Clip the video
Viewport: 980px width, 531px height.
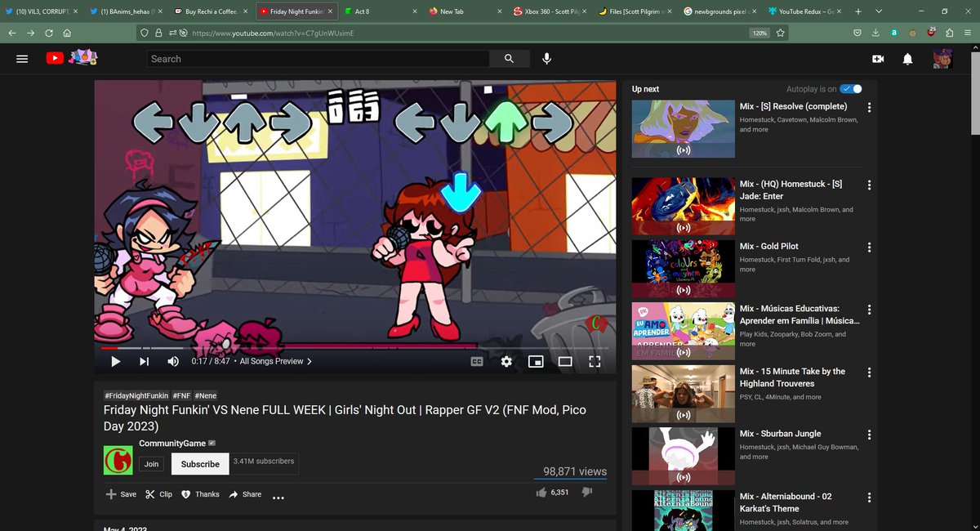(x=158, y=494)
